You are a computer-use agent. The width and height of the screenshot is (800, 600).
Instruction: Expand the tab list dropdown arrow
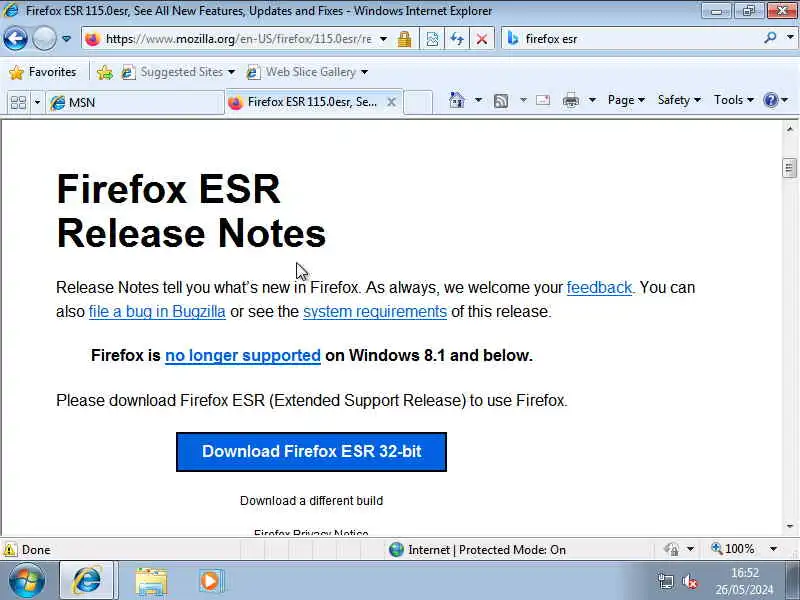[37, 103]
